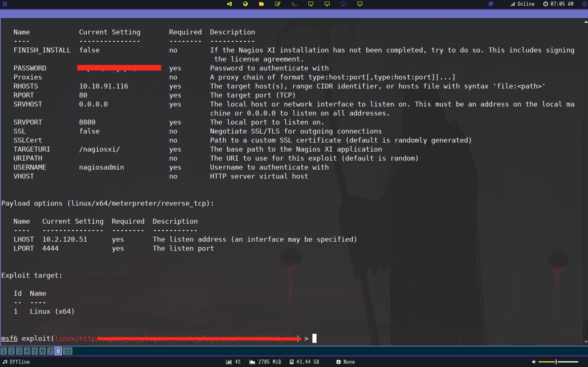588x367 pixels.
Task: Switch to workspace 1
Action: (x=4, y=351)
